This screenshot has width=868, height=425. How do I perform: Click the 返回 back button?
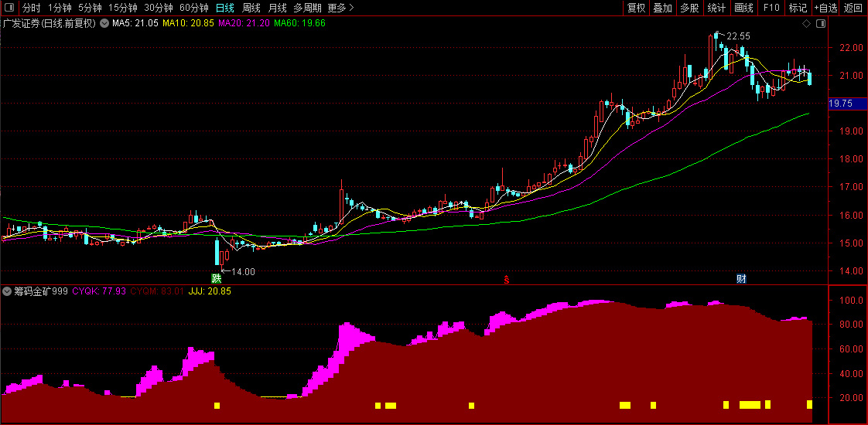[853, 8]
